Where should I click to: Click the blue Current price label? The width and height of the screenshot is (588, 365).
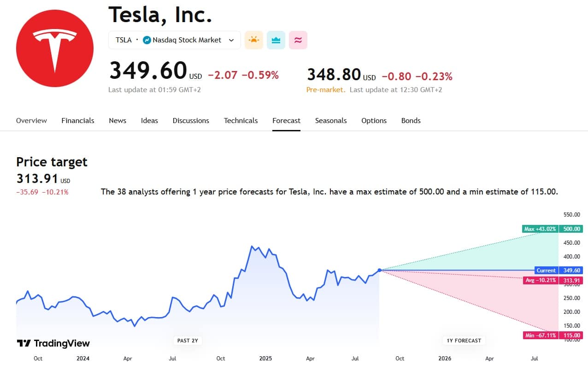547,271
